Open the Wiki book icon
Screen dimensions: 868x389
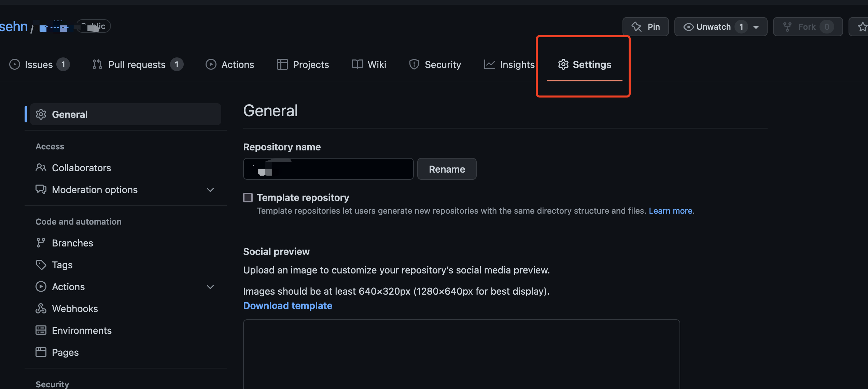[x=356, y=64]
